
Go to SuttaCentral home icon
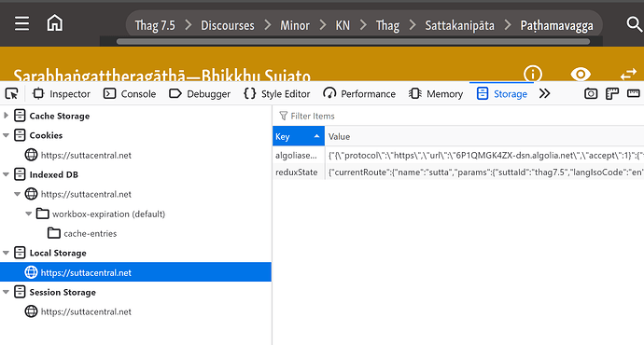point(55,23)
